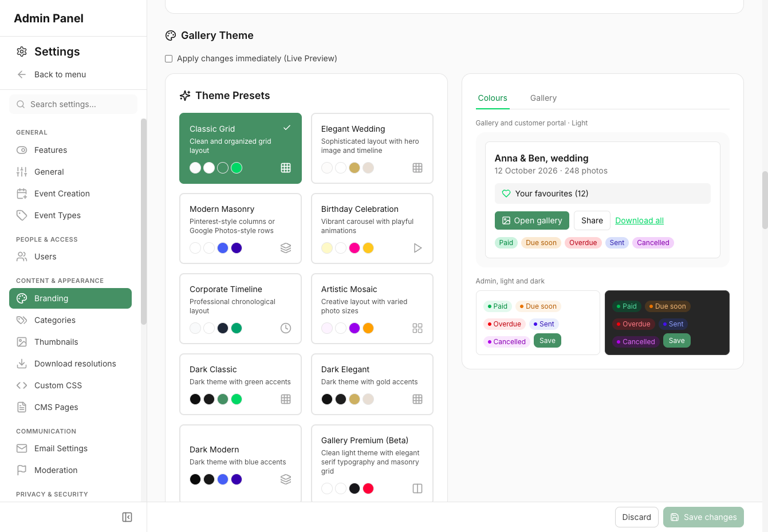Switch to the Gallery tab
The height and width of the screenshot is (532, 768).
(543, 98)
